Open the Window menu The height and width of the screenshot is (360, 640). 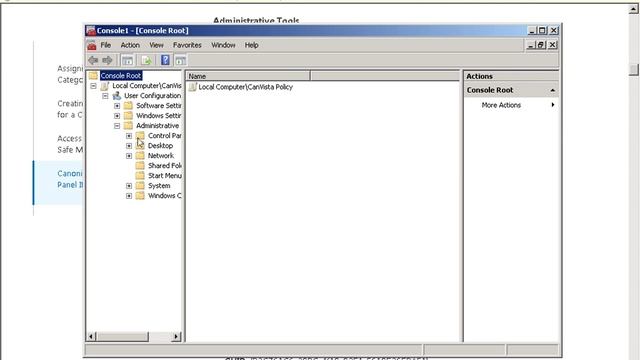tap(223, 45)
